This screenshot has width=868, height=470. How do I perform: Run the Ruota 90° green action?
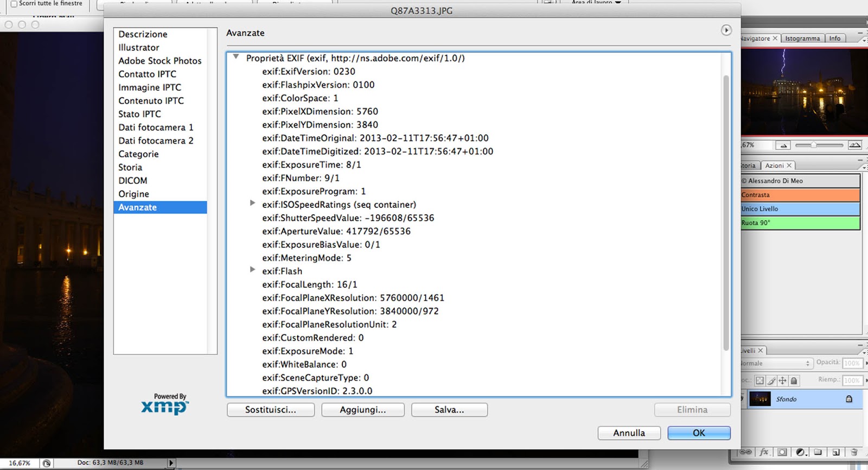pyautogui.click(x=800, y=223)
